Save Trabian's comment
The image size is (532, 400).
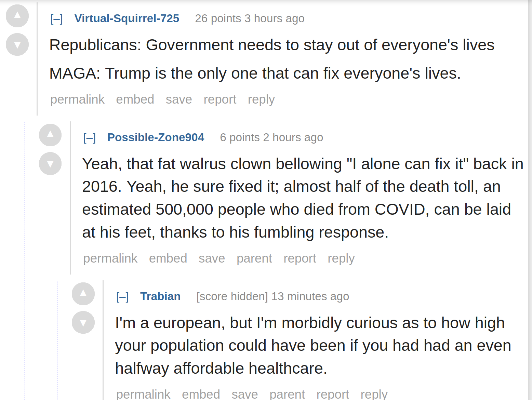click(x=245, y=394)
